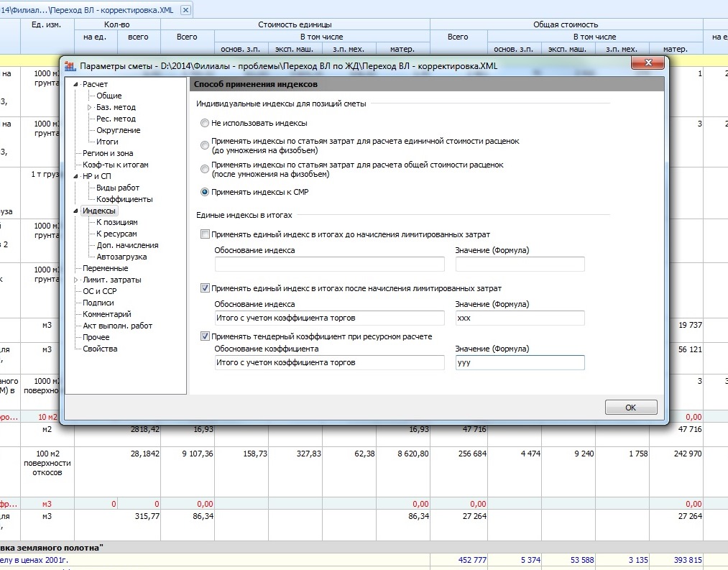Open the Регион и зона settings page

pyautogui.click(x=107, y=153)
